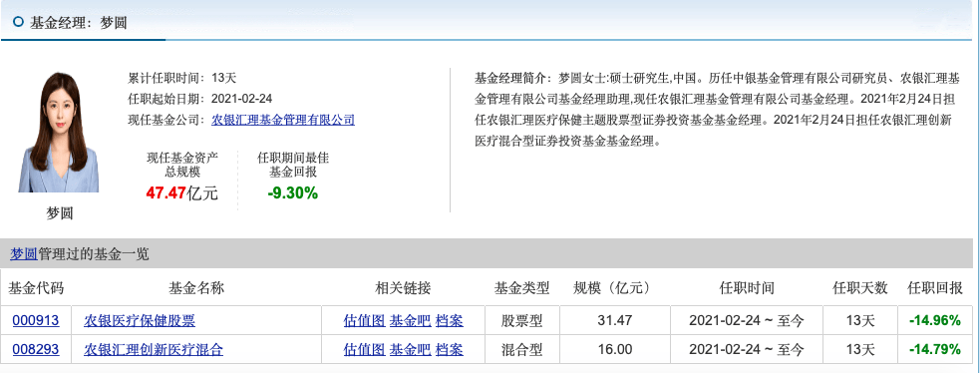Select tenure period cell for fund 000913

747,320
